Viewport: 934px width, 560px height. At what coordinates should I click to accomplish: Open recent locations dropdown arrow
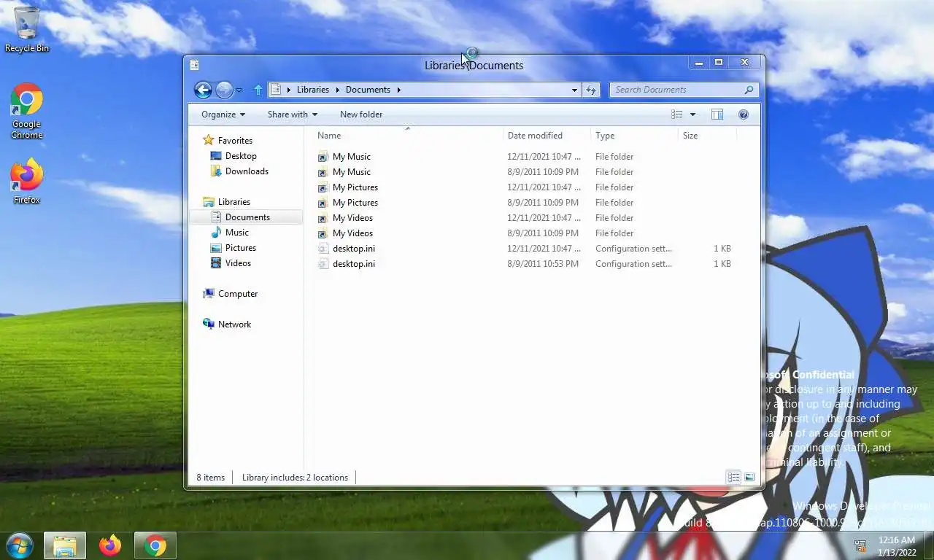tap(239, 90)
